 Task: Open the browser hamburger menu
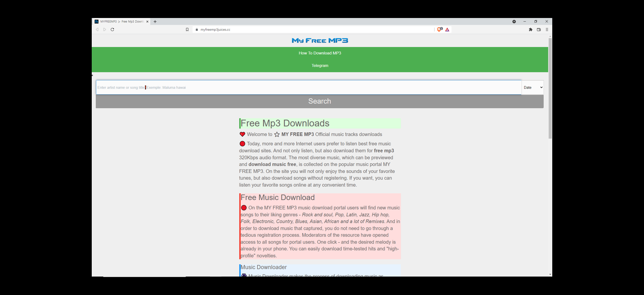coord(547,29)
